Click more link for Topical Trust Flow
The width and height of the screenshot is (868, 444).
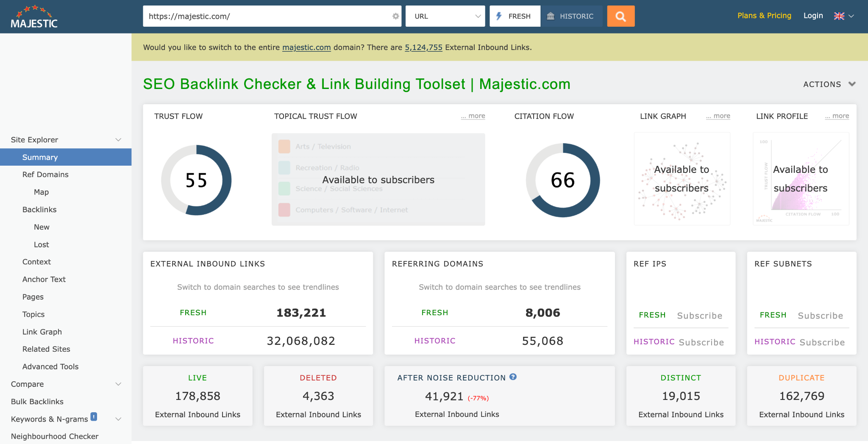[473, 116]
